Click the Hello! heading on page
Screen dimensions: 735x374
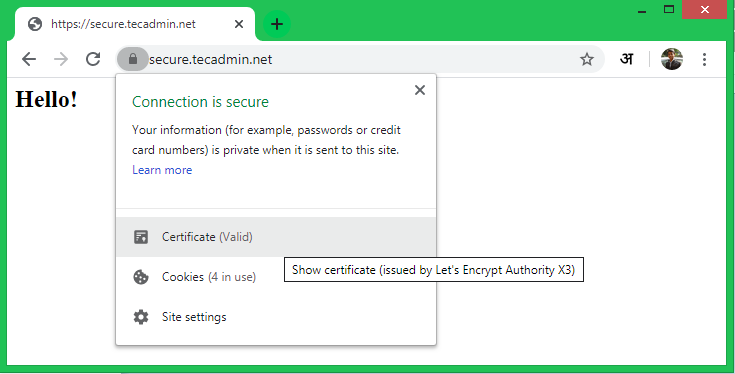click(x=46, y=99)
